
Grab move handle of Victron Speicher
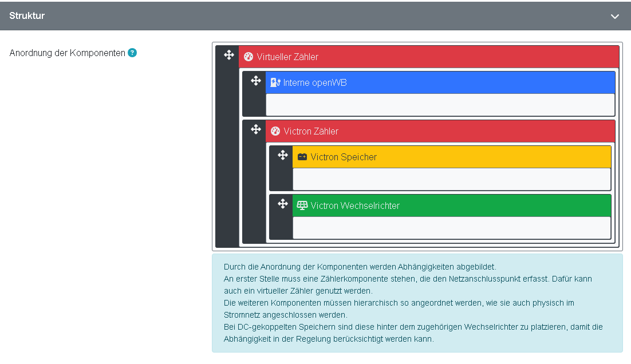coord(283,155)
